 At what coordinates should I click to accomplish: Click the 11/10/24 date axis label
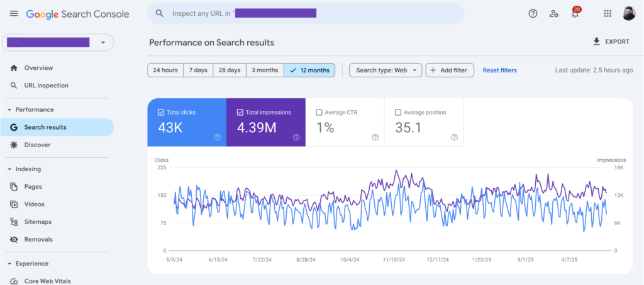click(x=394, y=260)
